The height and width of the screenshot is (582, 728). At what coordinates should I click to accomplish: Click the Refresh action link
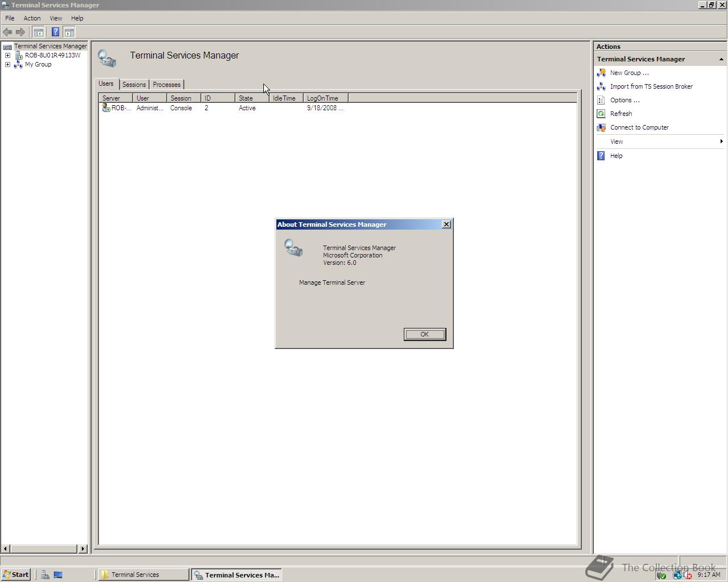(621, 114)
